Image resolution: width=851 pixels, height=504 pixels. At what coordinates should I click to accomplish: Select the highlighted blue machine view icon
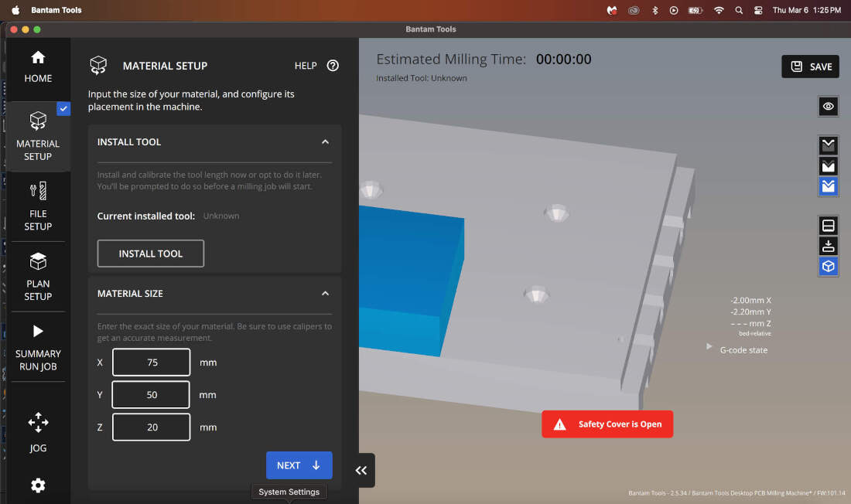(x=829, y=186)
